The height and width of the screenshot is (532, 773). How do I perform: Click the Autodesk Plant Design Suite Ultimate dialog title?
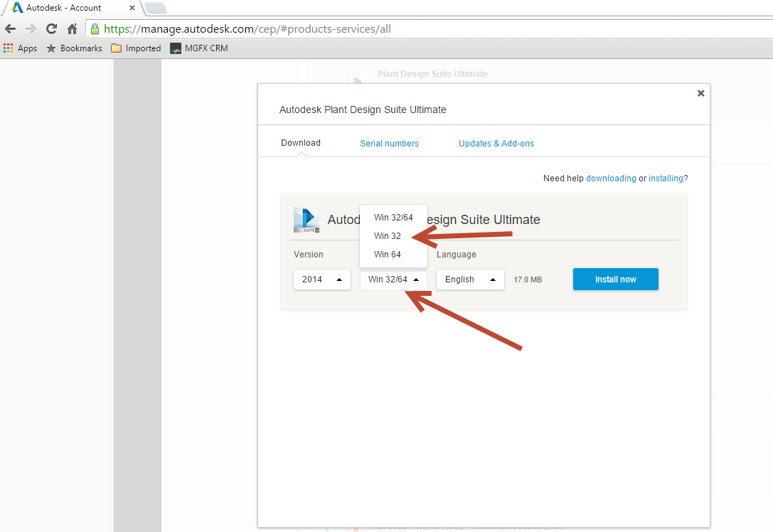coord(363,110)
